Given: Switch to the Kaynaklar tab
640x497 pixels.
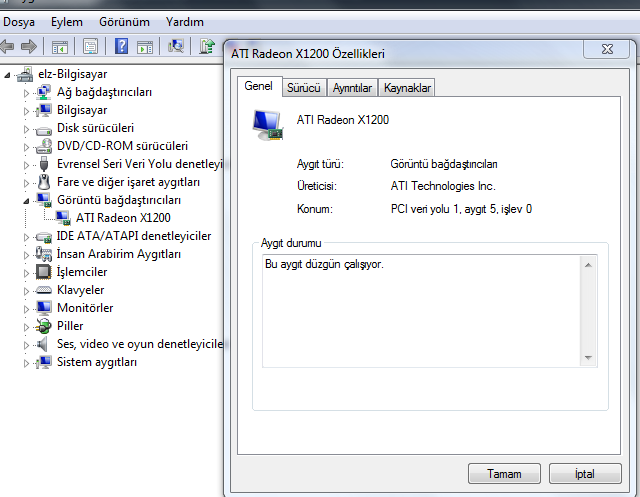Looking at the screenshot, I should click(407, 88).
